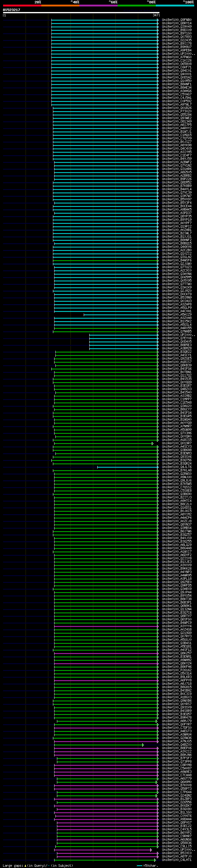Select the label UniRef100_A7PWG0
Viewport: 197px width, 868px height.
177,57
